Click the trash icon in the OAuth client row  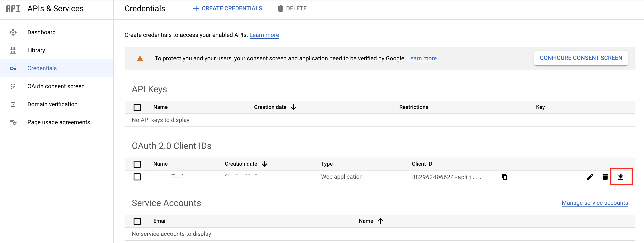coord(605,177)
